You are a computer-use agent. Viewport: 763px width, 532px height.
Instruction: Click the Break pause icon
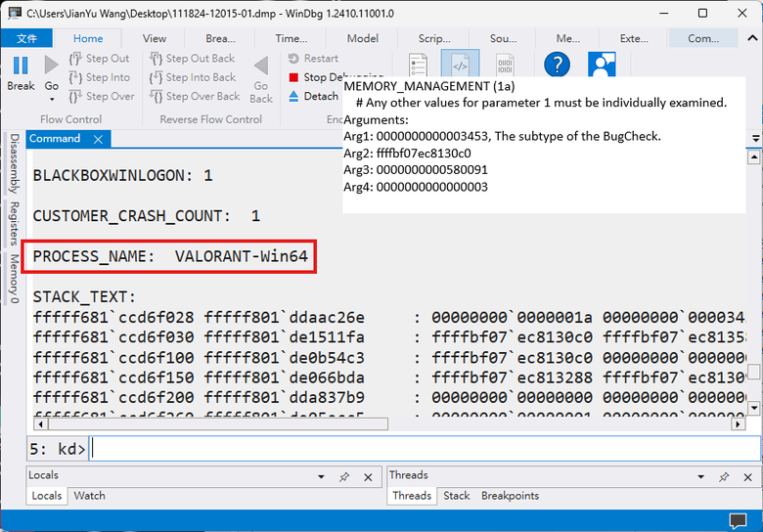pos(21,66)
